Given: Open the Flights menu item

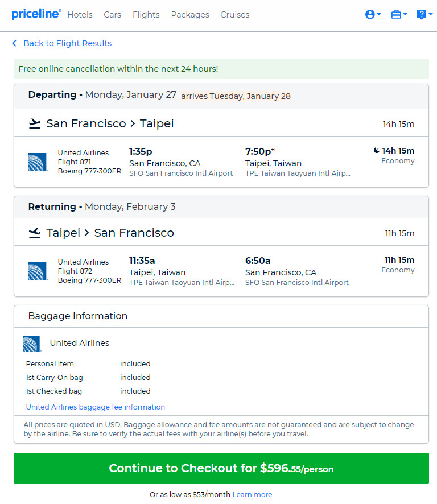Looking at the screenshot, I should tap(146, 15).
